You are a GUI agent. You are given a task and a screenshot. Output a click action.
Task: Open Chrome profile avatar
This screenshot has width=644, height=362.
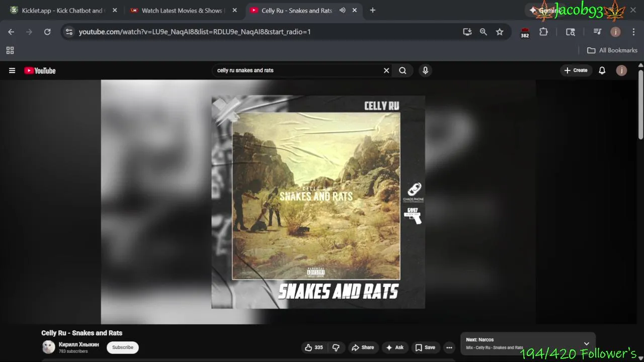615,32
